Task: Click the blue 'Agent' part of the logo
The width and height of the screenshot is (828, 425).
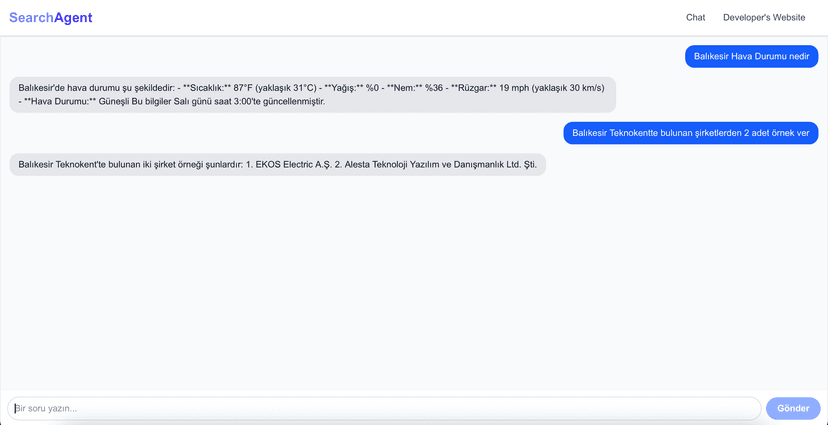Action: (x=72, y=17)
